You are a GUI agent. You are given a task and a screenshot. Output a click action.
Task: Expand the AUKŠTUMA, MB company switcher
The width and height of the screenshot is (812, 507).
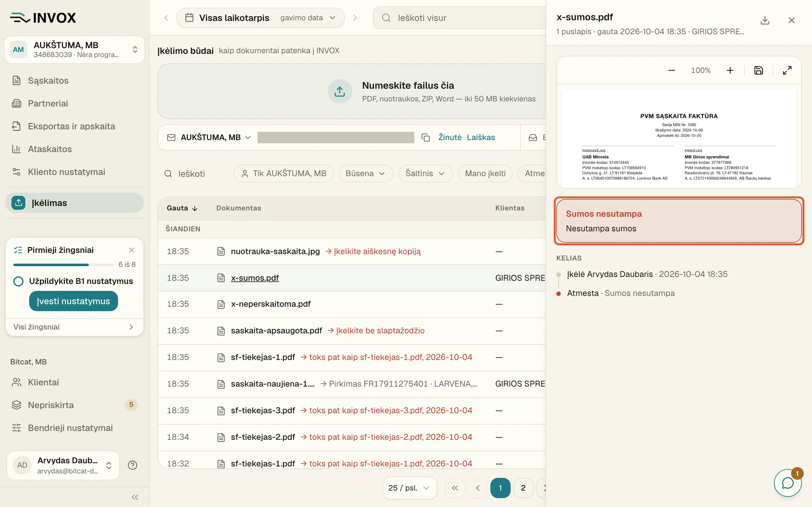[75, 50]
